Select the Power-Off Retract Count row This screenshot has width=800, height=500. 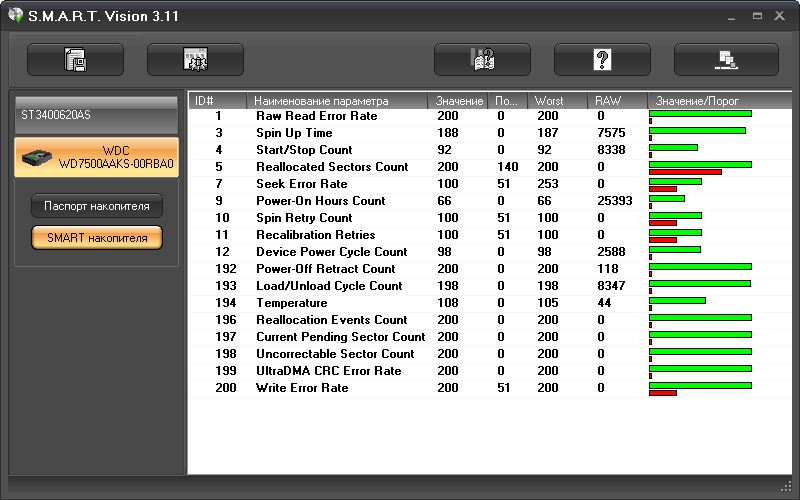tap(490, 269)
